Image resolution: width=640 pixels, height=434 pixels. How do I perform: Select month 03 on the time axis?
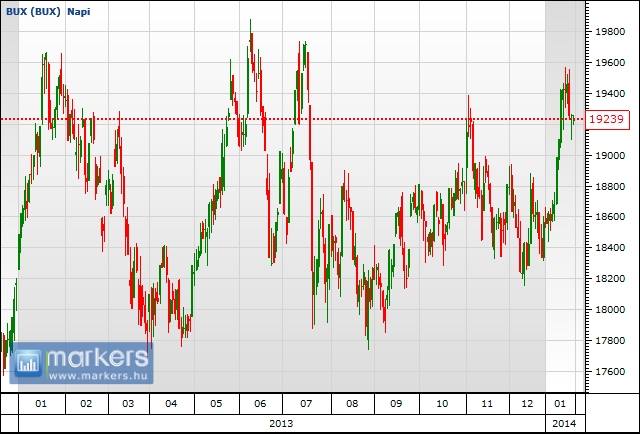[x=128, y=404]
